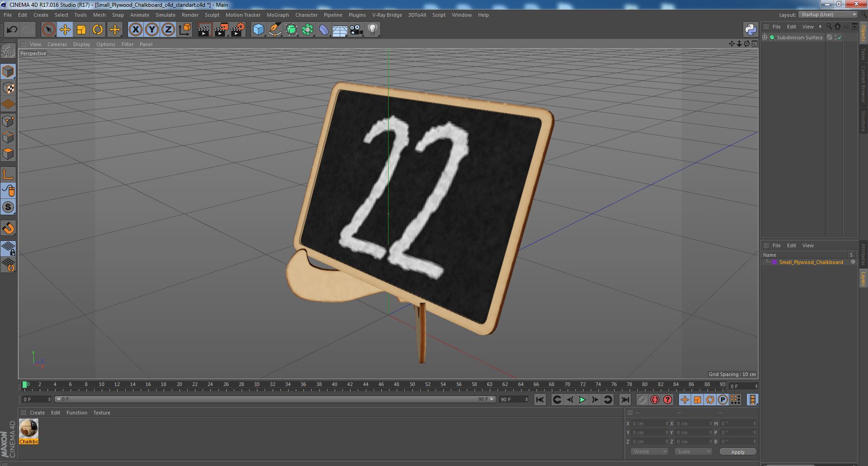
Task: Select the Chalkboard material thumbnail
Action: 28,428
